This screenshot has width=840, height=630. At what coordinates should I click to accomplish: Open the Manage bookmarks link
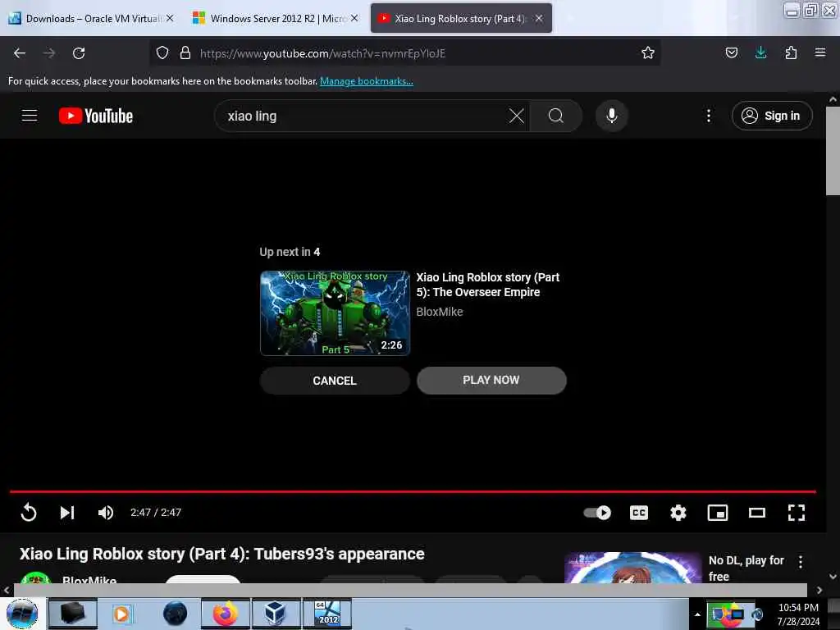point(367,81)
